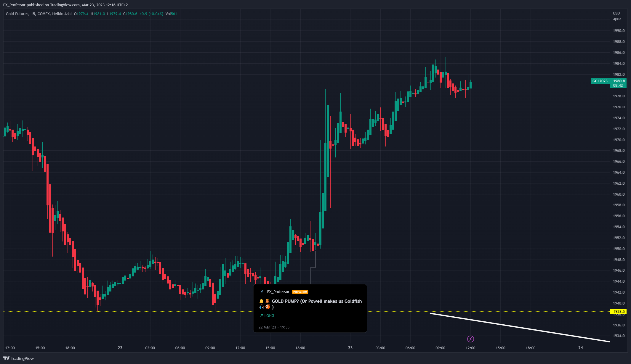Click the PREMIUM badge next to FX_Professor
Viewport: 631px width, 364px height.
(x=300, y=292)
